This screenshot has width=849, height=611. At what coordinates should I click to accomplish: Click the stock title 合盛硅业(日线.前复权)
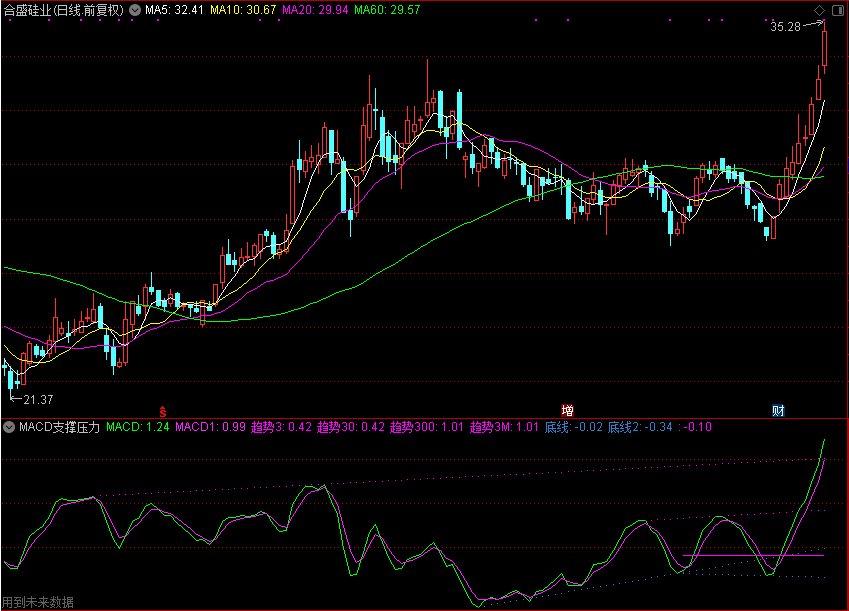(64, 10)
